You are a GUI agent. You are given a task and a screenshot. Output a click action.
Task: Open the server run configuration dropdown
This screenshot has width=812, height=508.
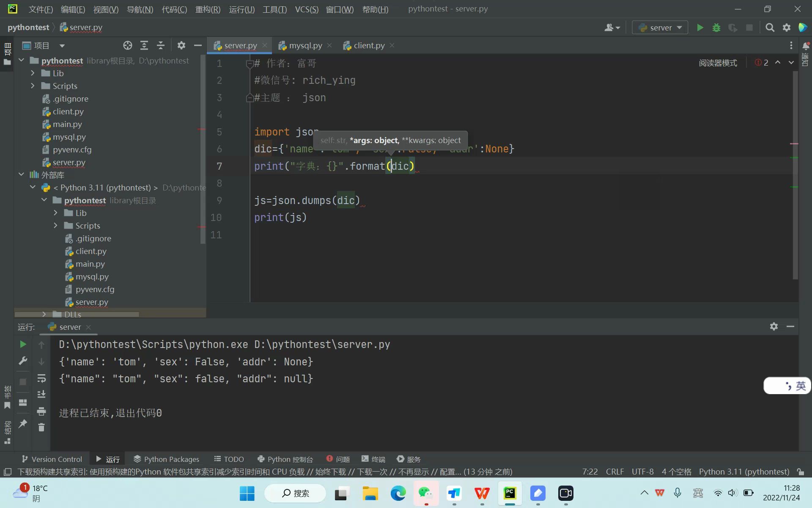tap(660, 28)
